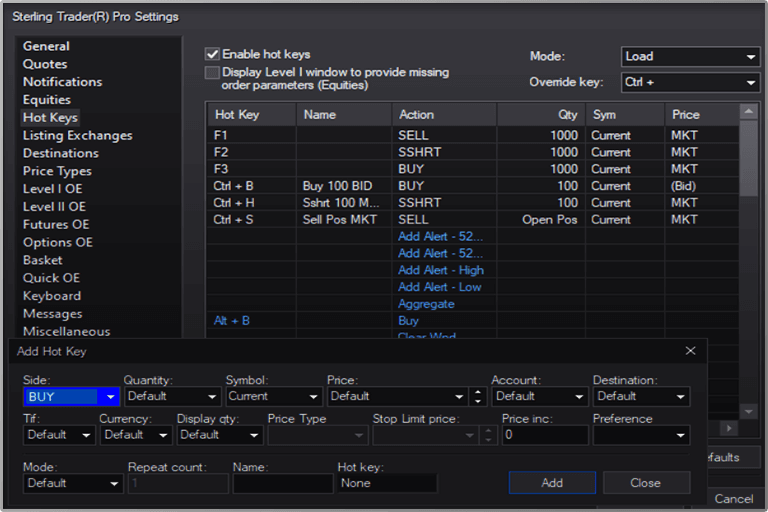Click the Price spinner arrows
Image resolution: width=768 pixels, height=512 pixels.
[x=478, y=396]
